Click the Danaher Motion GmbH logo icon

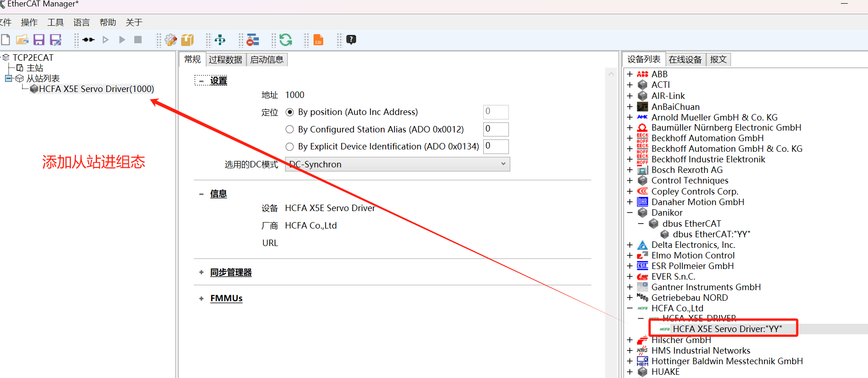[x=642, y=202]
